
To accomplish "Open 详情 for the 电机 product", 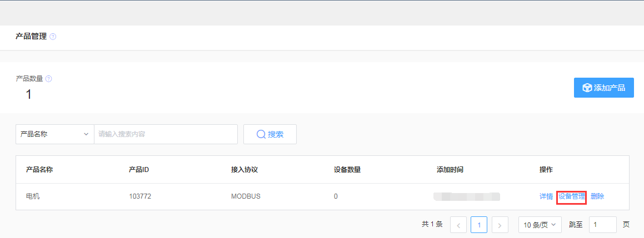I will pos(546,196).
